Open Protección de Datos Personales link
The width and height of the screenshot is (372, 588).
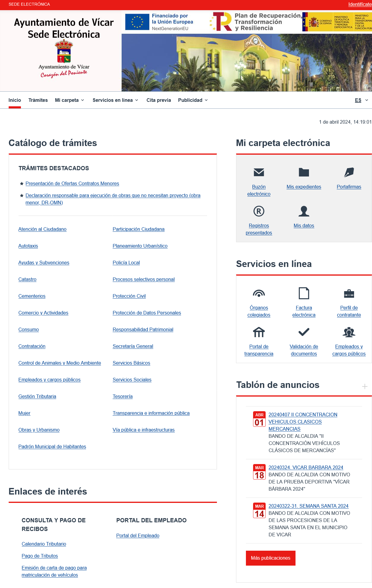tap(147, 313)
